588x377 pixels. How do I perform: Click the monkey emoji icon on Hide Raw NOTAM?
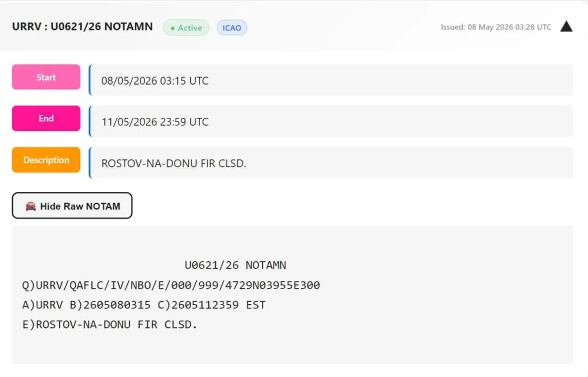pyautogui.click(x=31, y=206)
